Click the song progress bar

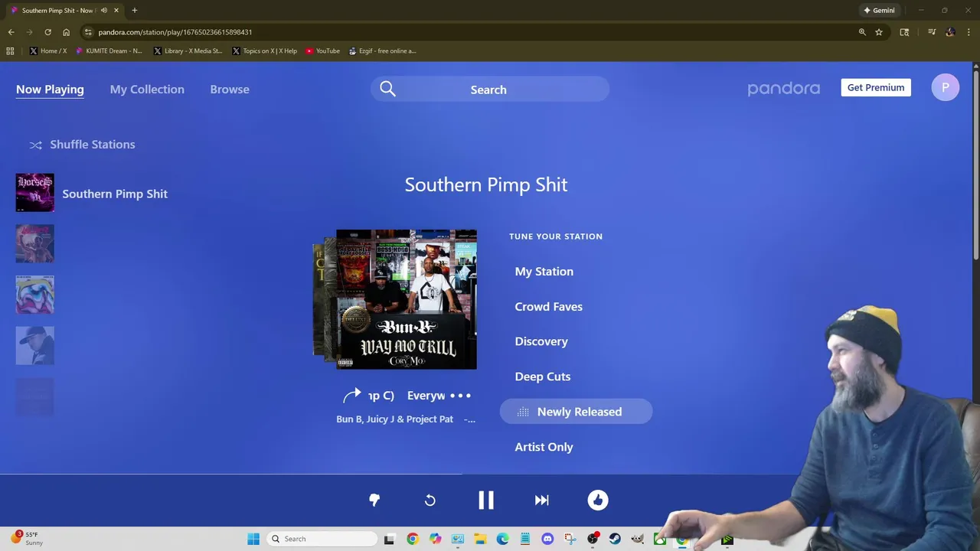tap(490, 474)
